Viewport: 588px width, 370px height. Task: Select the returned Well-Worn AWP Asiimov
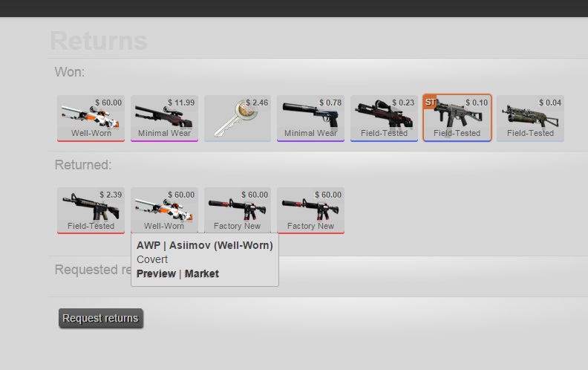click(x=164, y=210)
